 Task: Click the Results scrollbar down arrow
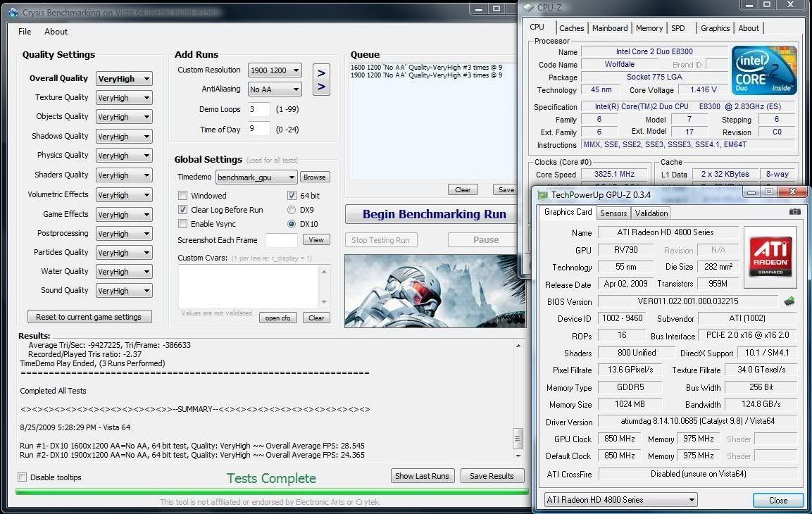click(x=518, y=456)
